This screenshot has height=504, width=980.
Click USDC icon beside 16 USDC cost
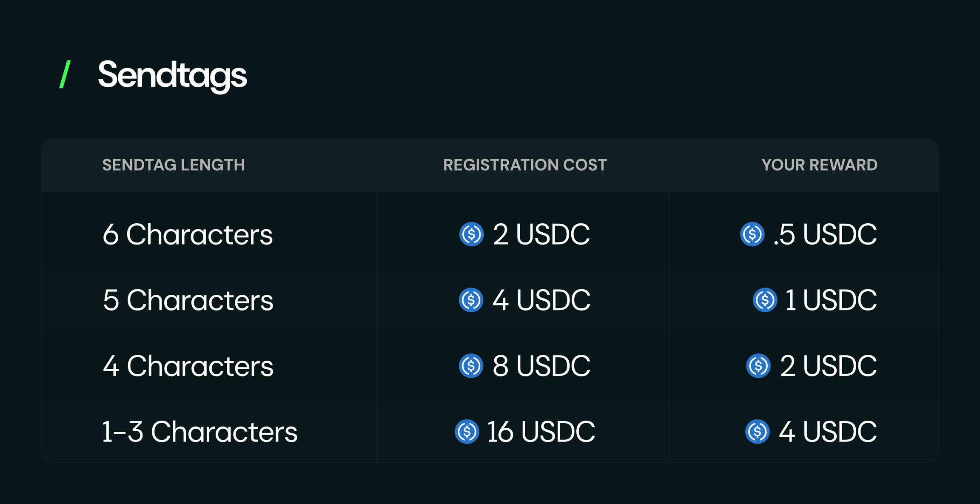(467, 432)
